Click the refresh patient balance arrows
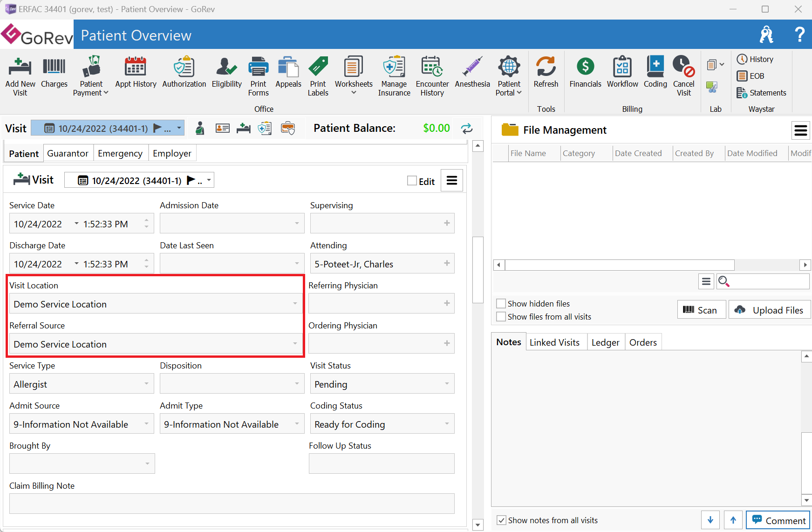This screenshot has height=532, width=812. pos(467,129)
